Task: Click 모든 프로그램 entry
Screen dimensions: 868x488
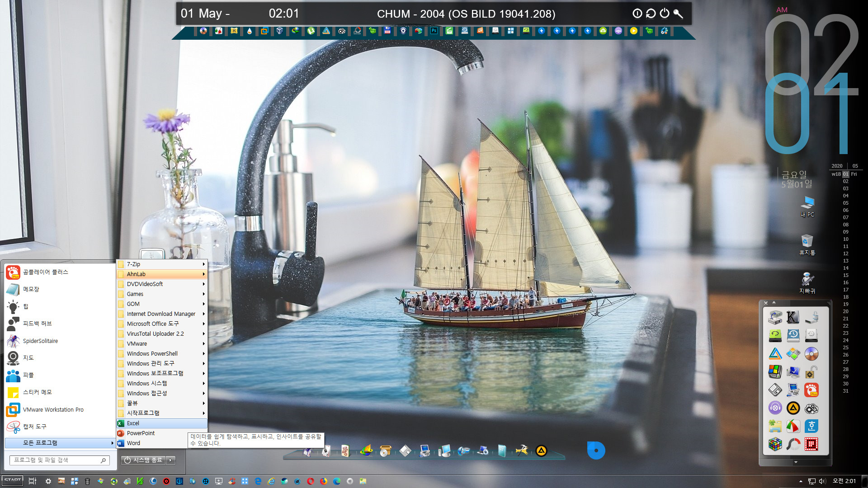Action: pos(60,443)
